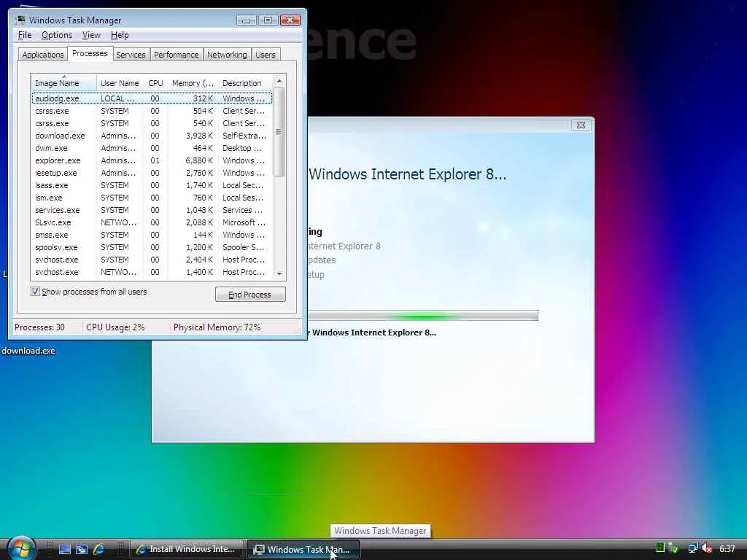The image size is (747, 560).
Task: Click the process list scrollbar thumb
Action: pos(279,132)
